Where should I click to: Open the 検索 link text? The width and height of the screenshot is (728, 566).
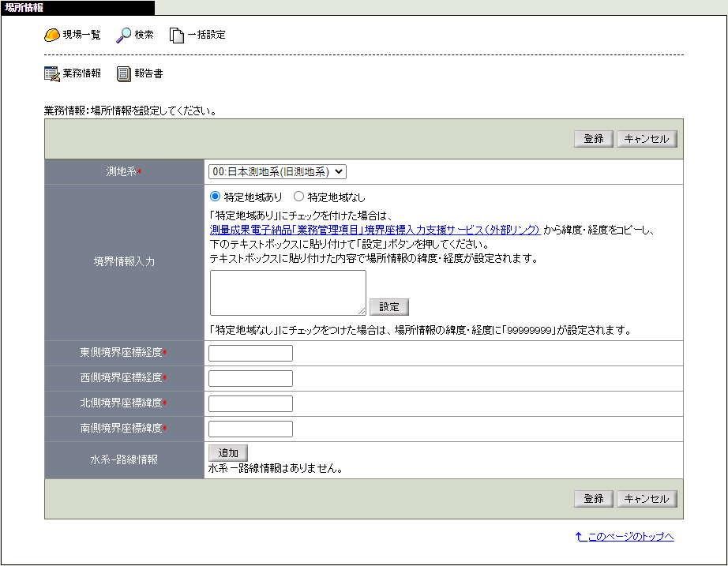point(144,35)
